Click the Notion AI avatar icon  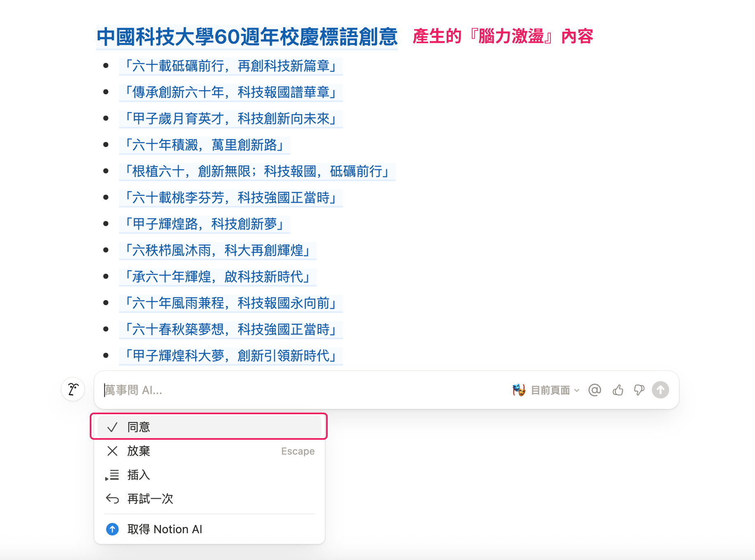[73, 390]
